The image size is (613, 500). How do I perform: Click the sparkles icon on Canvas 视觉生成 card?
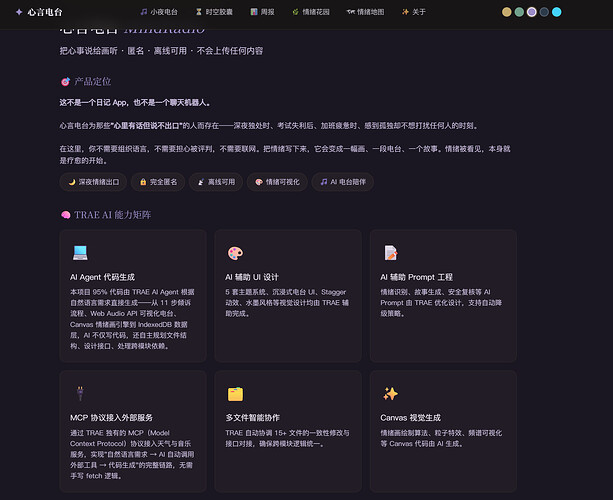(391, 394)
